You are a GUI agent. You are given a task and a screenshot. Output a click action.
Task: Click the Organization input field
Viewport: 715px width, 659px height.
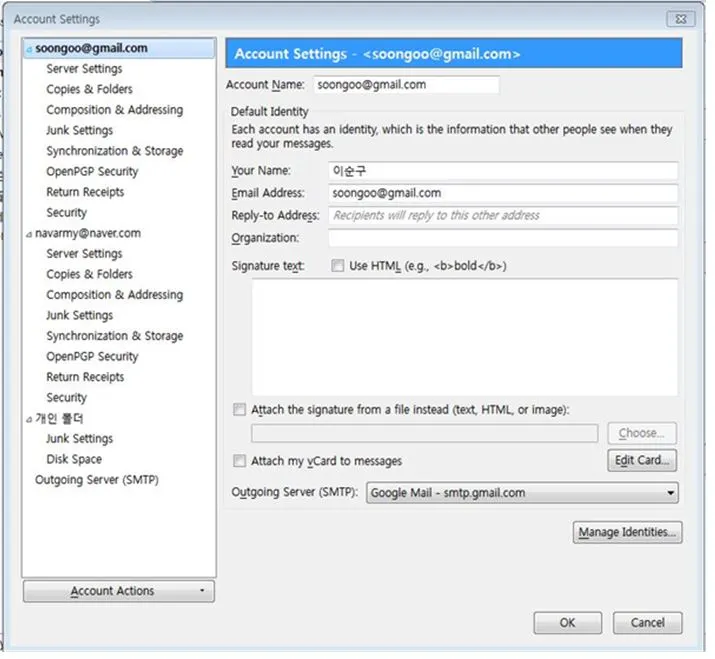coord(503,238)
